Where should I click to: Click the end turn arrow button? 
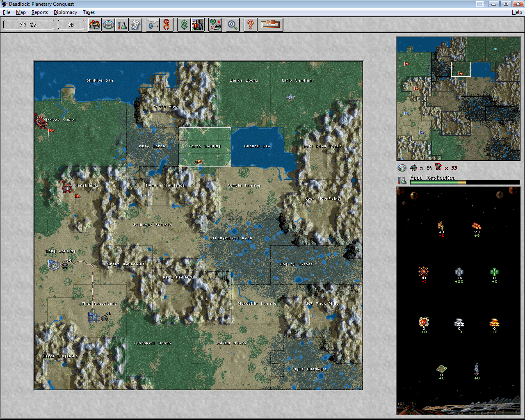(x=271, y=25)
